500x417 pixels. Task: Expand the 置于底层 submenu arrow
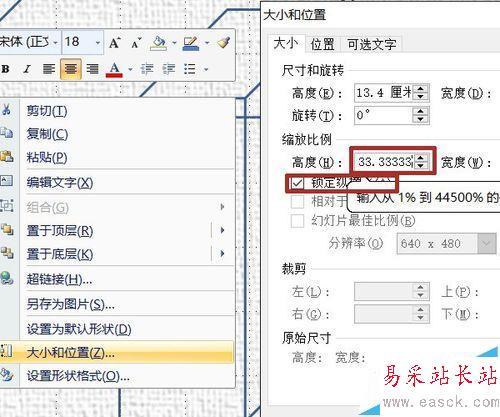pyautogui.click(x=222, y=254)
